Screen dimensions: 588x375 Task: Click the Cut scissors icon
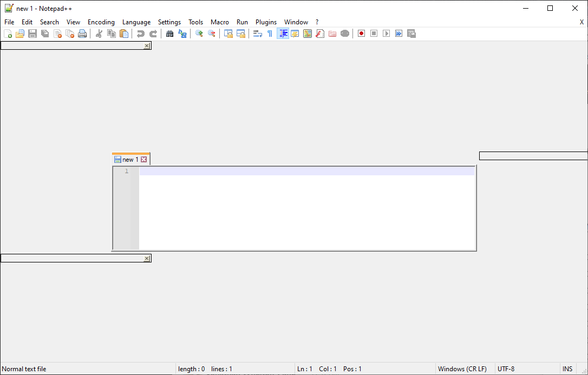[99, 34]
